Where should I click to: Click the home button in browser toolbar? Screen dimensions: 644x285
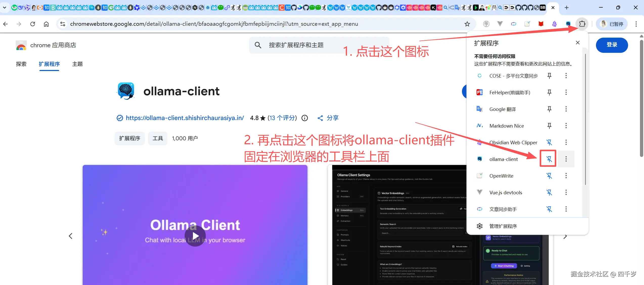pos(46,24)
